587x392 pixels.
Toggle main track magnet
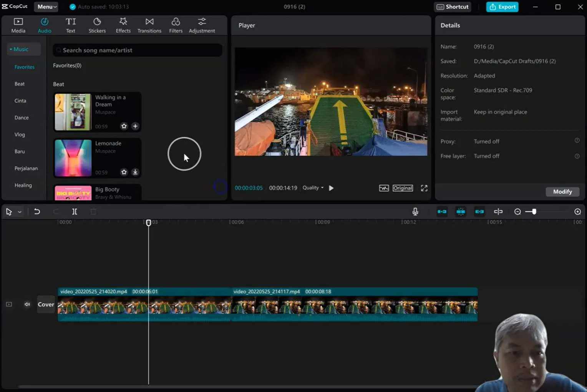point(442,211)
